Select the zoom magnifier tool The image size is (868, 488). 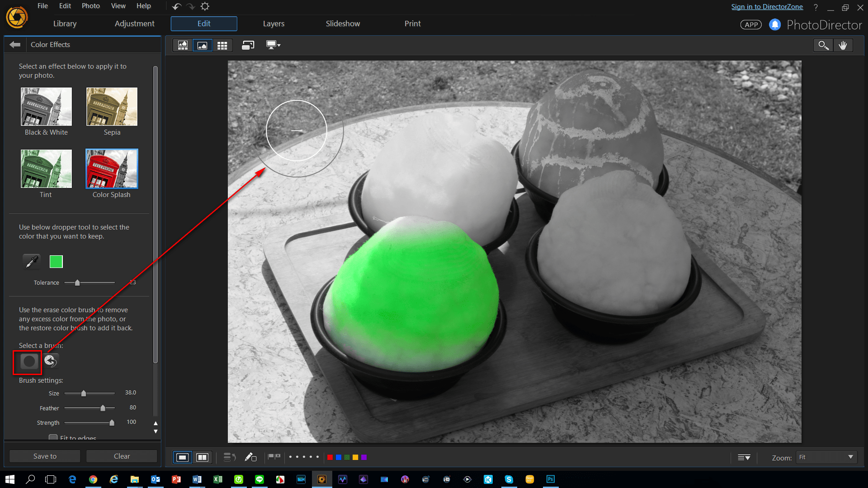click(823, 45)
